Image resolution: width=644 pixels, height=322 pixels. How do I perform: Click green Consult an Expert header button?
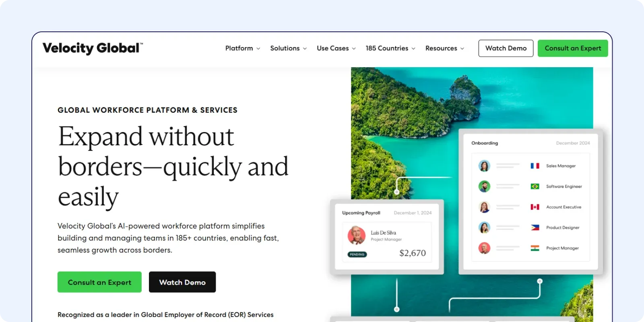573,48
